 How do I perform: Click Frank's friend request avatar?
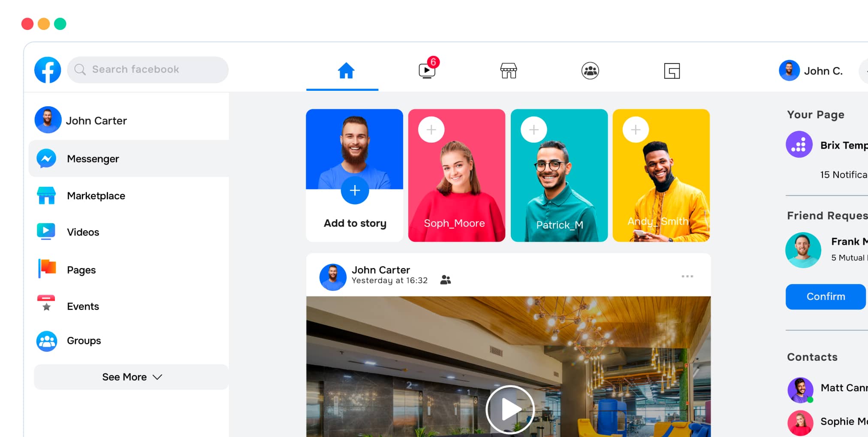803,250
